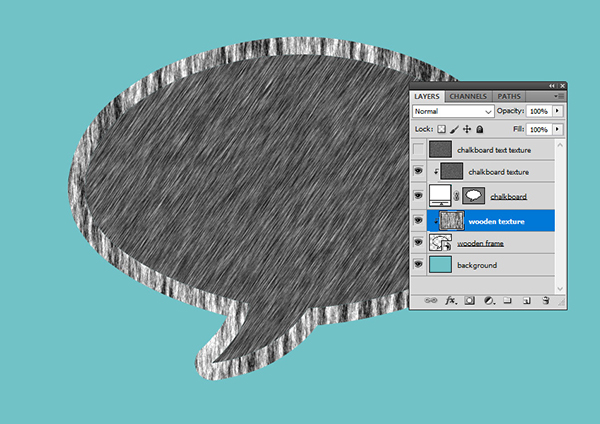Create a new layer
Image resolution: width=600 pixels, height=424 pixels.
526,299
